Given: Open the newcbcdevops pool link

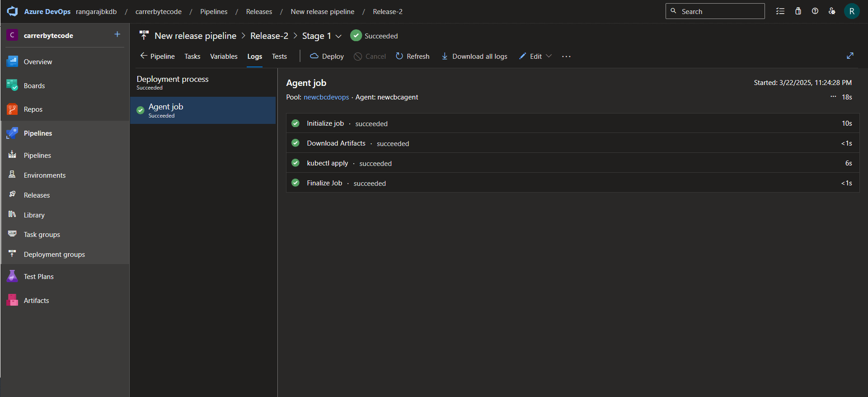Looking at the screenshot, I should tap(326, 97).
